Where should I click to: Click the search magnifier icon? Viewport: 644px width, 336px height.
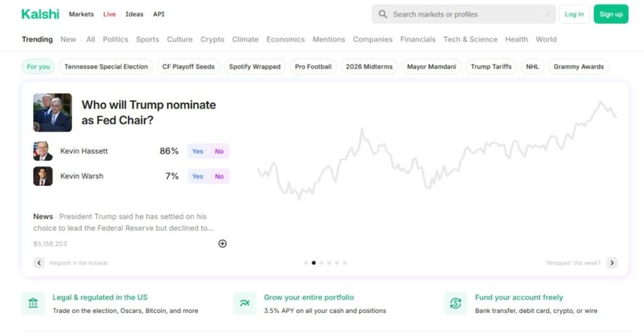[x=383, y=14]
